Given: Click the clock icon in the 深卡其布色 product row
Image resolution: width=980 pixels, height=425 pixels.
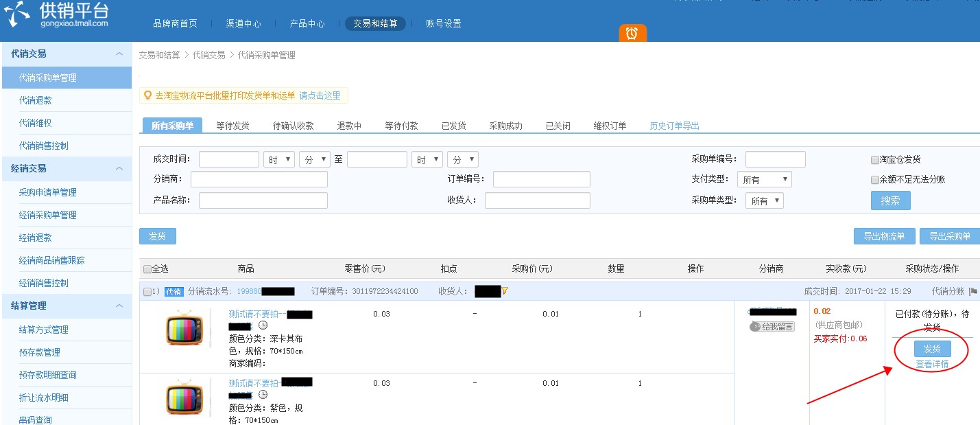Looking at the screenshot, I should (263, 325).
